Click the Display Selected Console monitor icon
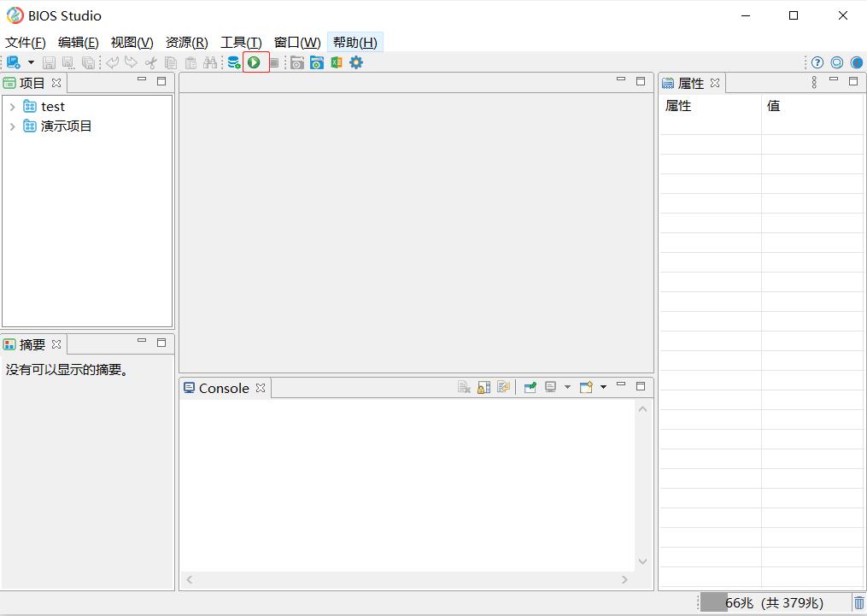Viewport: 867px width, 616px height. pyautogui.click(x=551, y=387)
